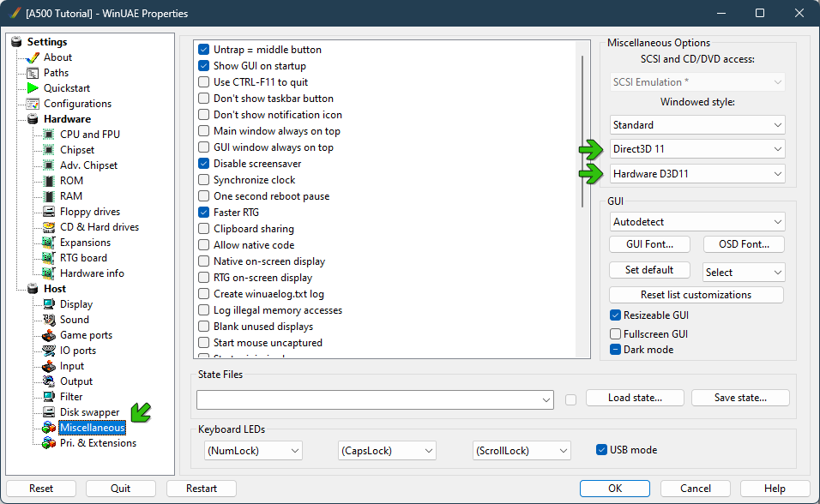This screenshot has width=820, height=504.
Task: Open the Direct3D 11 graphics API dropdown
Action: [x=697, y=149]
